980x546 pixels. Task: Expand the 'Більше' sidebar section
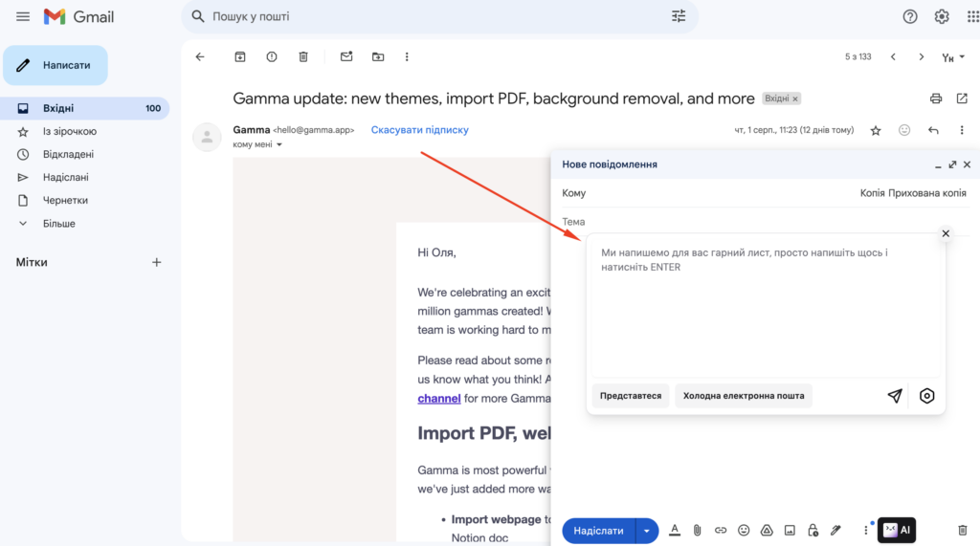pos(59,224)
